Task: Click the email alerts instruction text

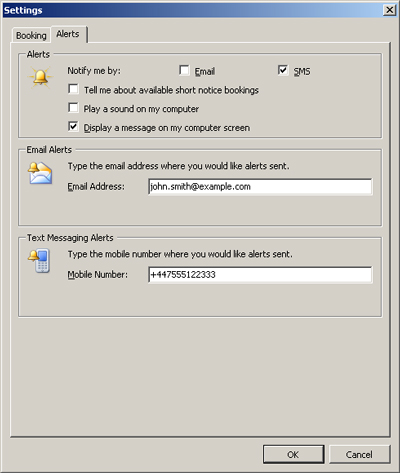Action: click(179, 166)
